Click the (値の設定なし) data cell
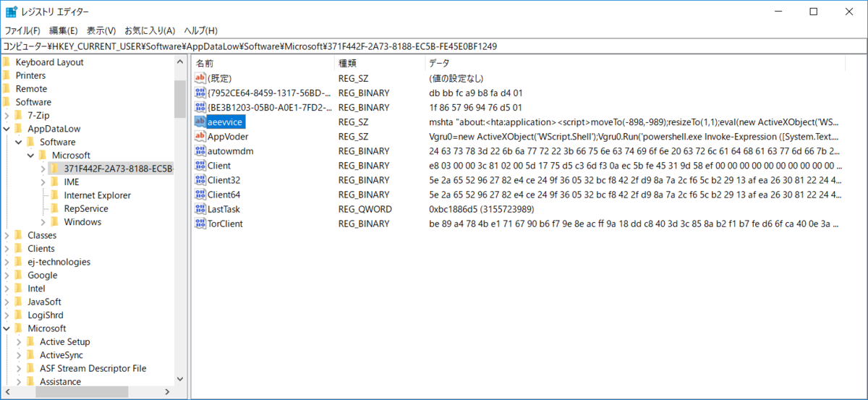868x400 pixels. pos(456,78)
